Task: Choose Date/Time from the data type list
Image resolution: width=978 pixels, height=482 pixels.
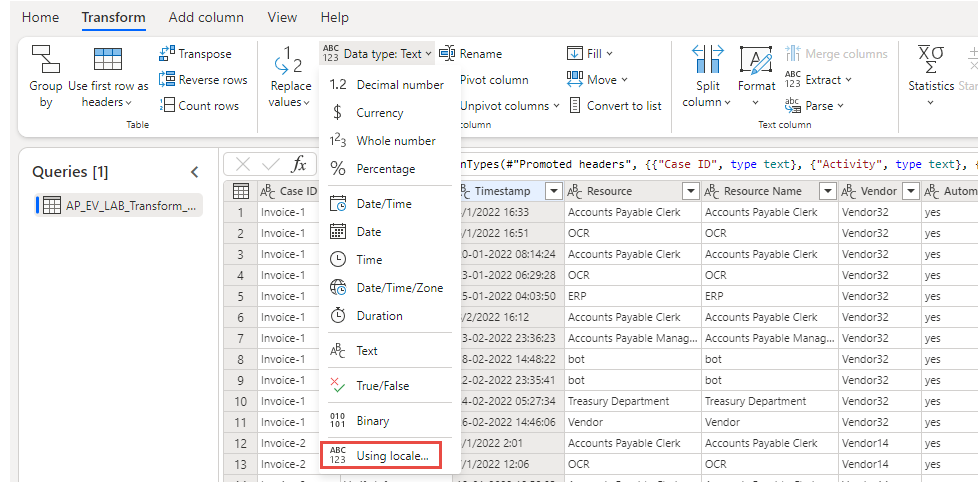Action: [384, 204]
